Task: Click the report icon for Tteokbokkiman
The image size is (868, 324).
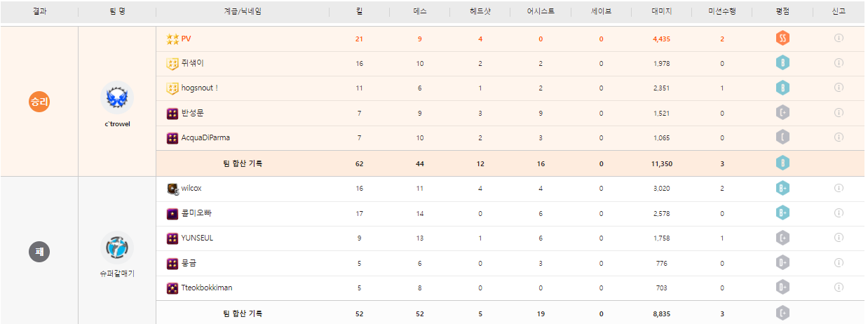Action: (x=839, y=288)
